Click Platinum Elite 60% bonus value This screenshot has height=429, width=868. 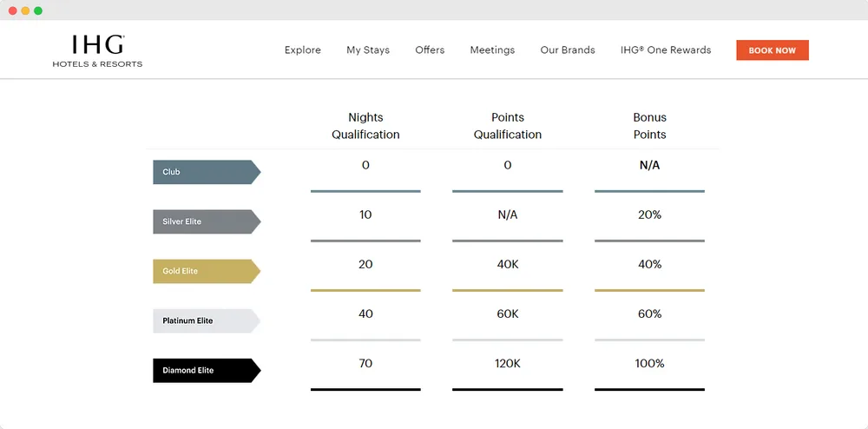650,313
